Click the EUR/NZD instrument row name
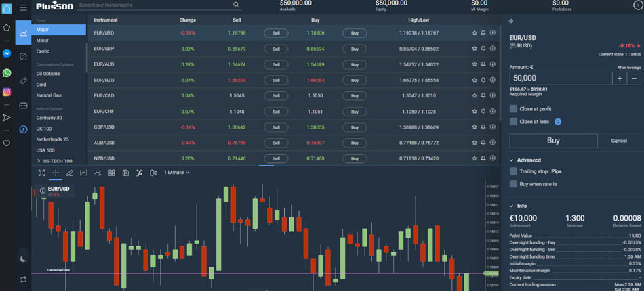Image resolution: width=644 pixels, height=291 pixels. click(x=104, y=81)
